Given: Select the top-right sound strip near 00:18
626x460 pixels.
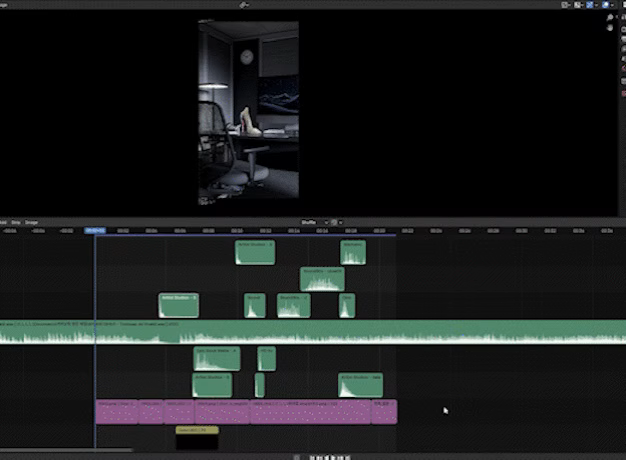Looking at the screenshot, I should tap(353, 252).
